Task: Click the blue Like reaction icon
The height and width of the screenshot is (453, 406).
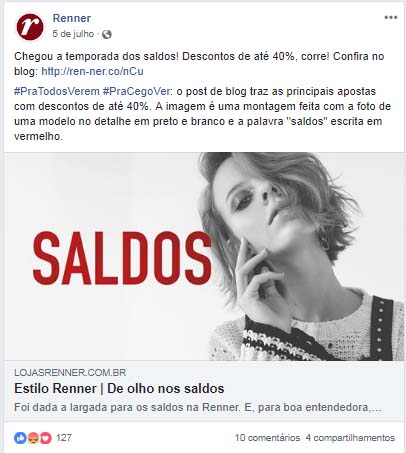Action: pyautogui.click(x=20, y=438)
